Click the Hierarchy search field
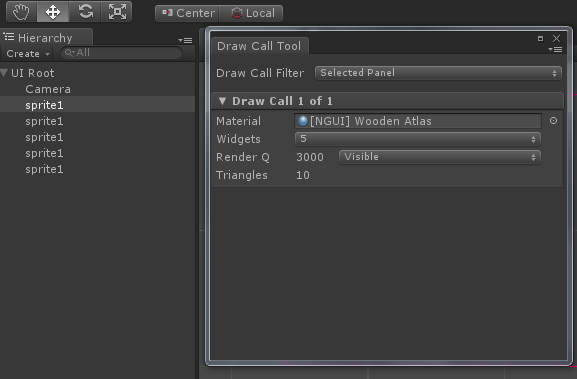 coord(121,53)
